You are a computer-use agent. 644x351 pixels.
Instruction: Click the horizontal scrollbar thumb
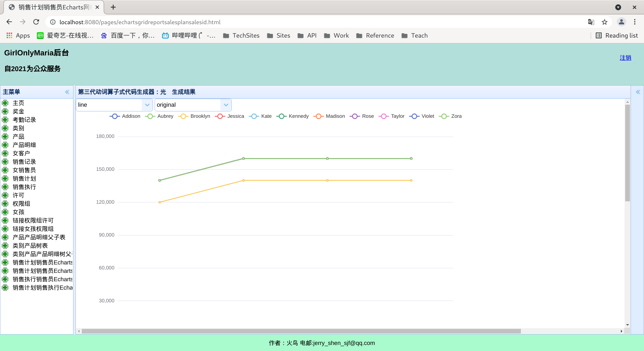301,331
